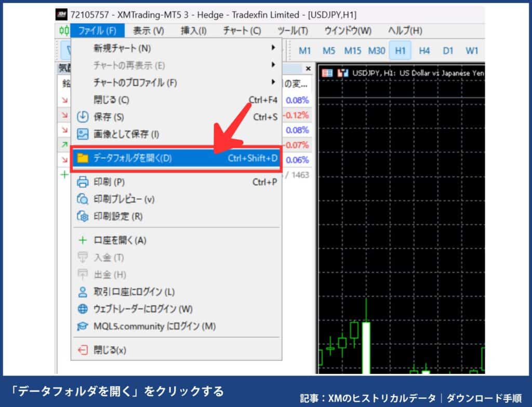The image size is (532, 407).
Task: Click the 保存 (Save) icon in File menu
Action: click(84, 117)
